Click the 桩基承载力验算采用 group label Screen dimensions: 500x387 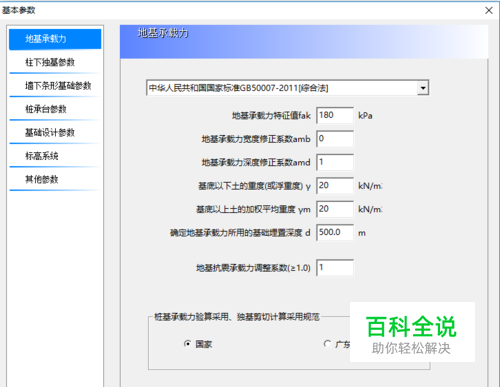click(237, 317)
